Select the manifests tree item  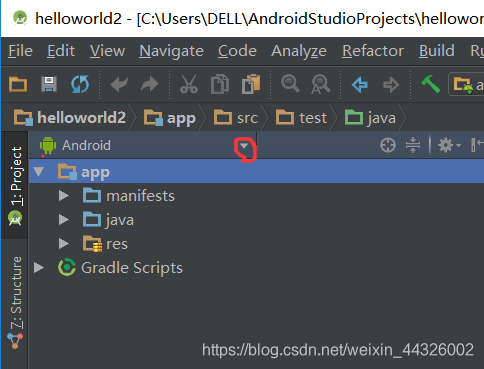click(129, 196)
